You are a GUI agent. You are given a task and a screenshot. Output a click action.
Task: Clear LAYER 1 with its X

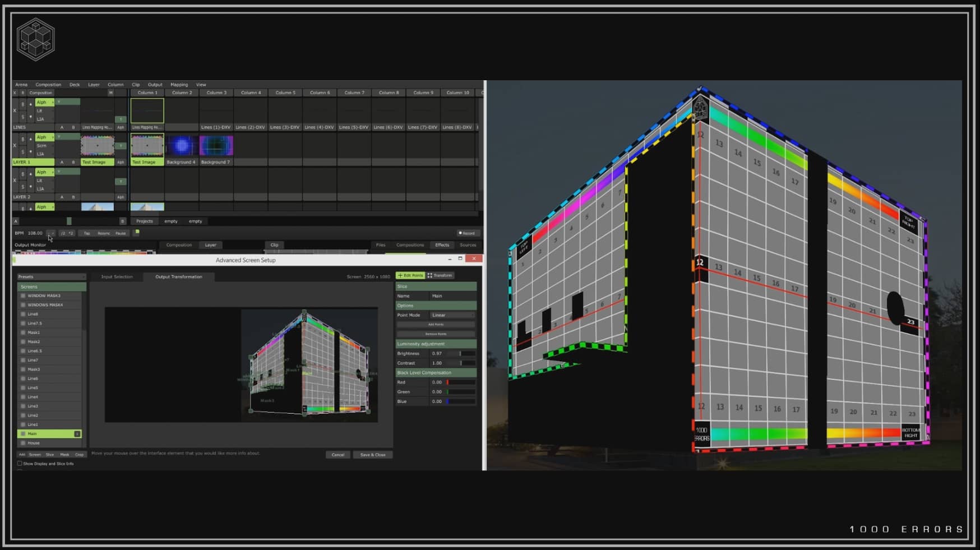click(x=15, y=145)
